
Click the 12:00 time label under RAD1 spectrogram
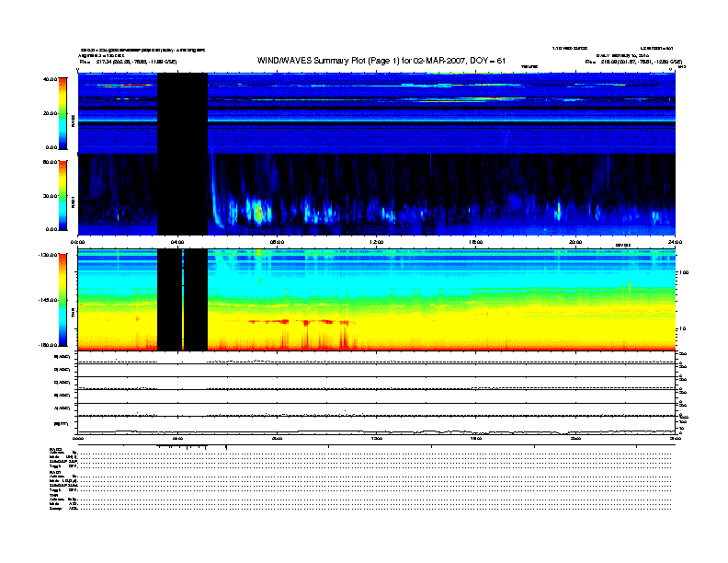click(377, 242)
